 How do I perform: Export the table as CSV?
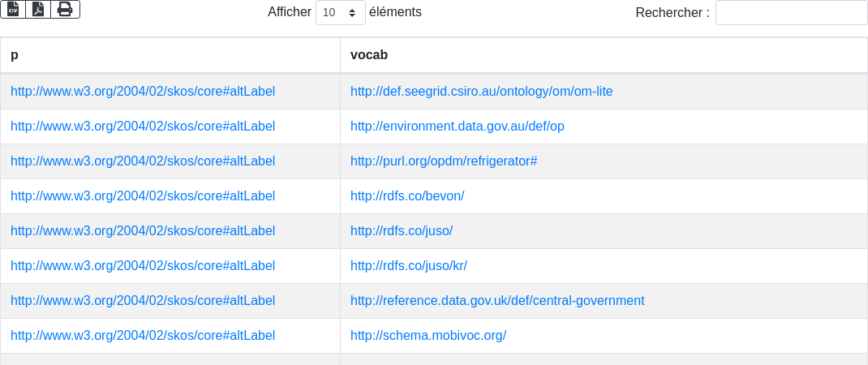point(13,9)
